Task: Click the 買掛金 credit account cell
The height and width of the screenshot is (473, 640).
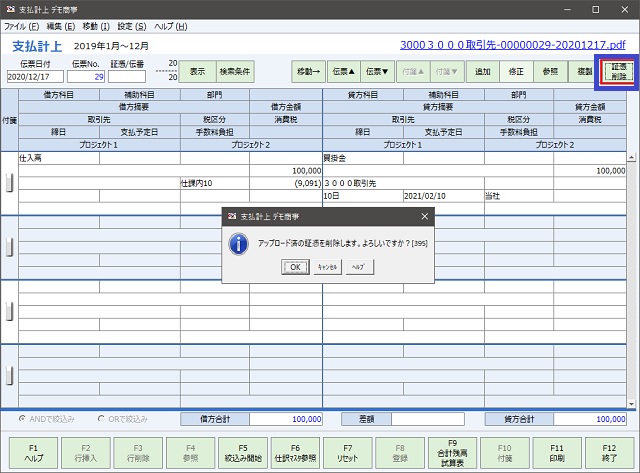Action: (x=363, y=158)
